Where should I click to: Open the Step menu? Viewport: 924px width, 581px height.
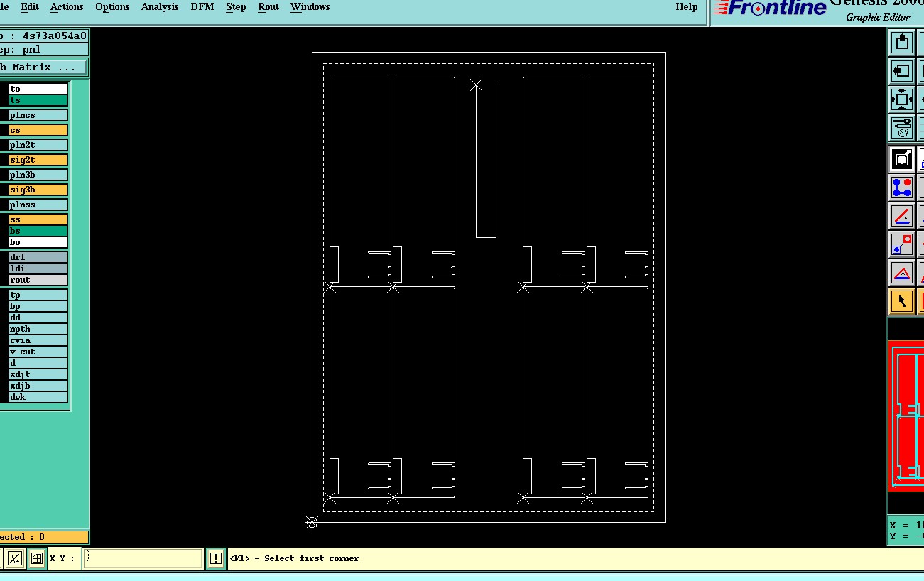[236, 7]
